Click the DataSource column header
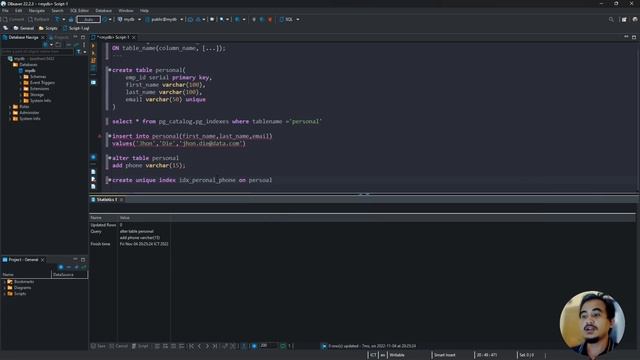This screenshot has width=640, height=360. click(69, 275)
